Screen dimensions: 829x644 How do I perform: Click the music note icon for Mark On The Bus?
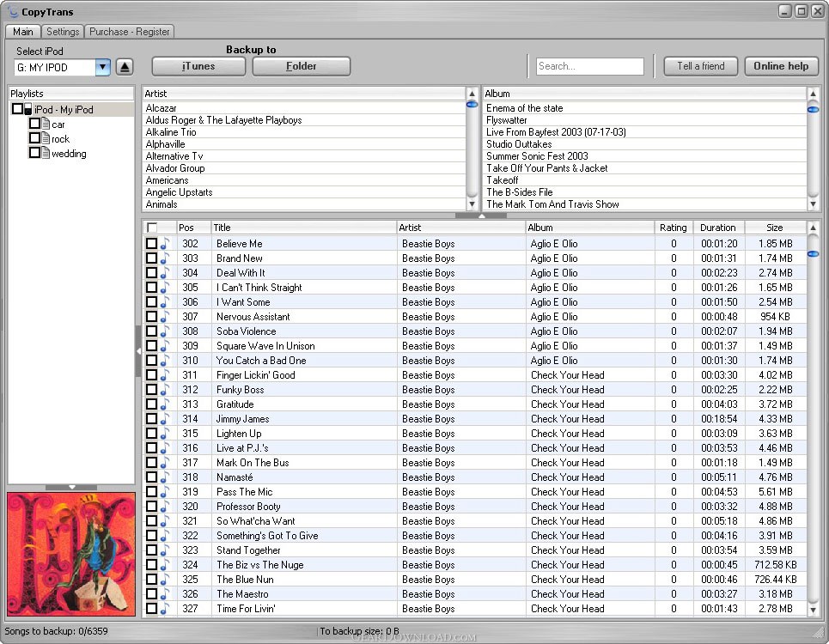165,463
